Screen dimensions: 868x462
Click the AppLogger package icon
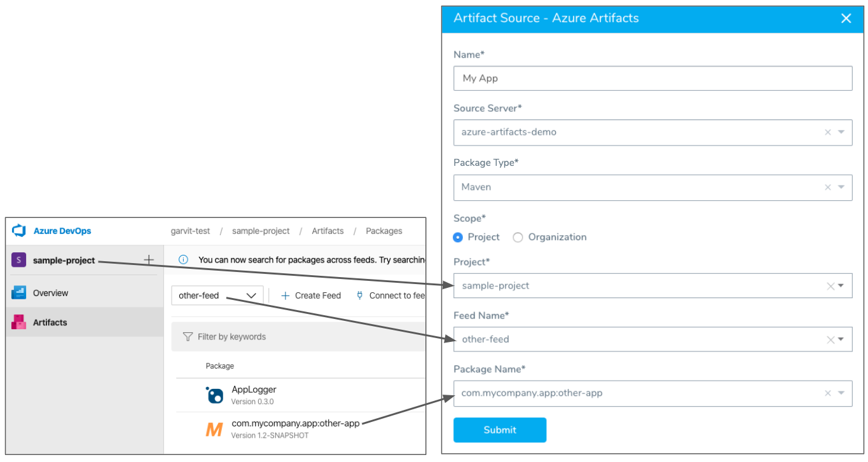click(215, 395)
